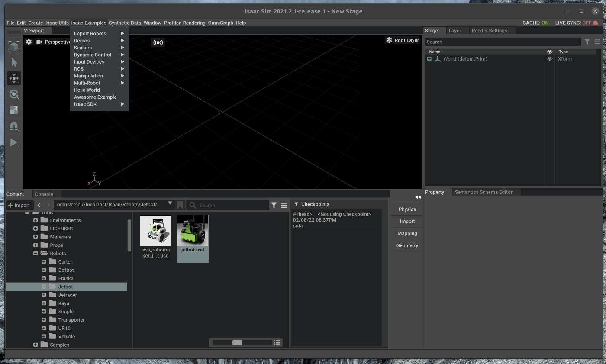Select the head checkpoint entry
This screenshot has height=364, width=606.
click(x=336, y=220)
